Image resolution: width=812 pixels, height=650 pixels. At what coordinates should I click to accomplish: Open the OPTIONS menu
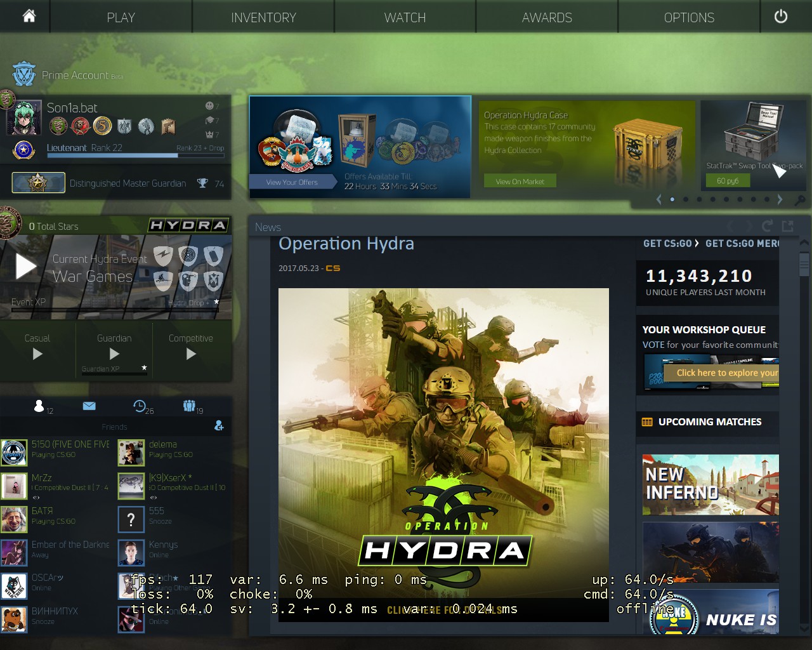[689, 17]
